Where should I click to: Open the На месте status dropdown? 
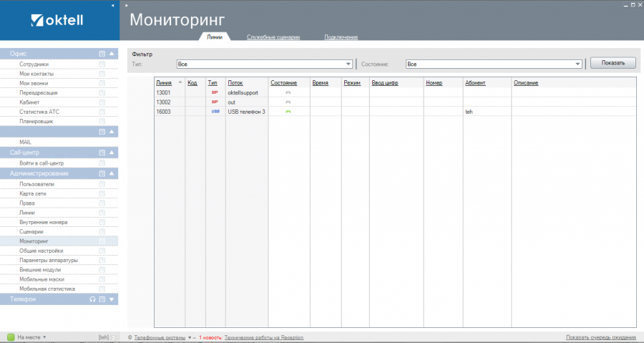(x=44, y=337)
